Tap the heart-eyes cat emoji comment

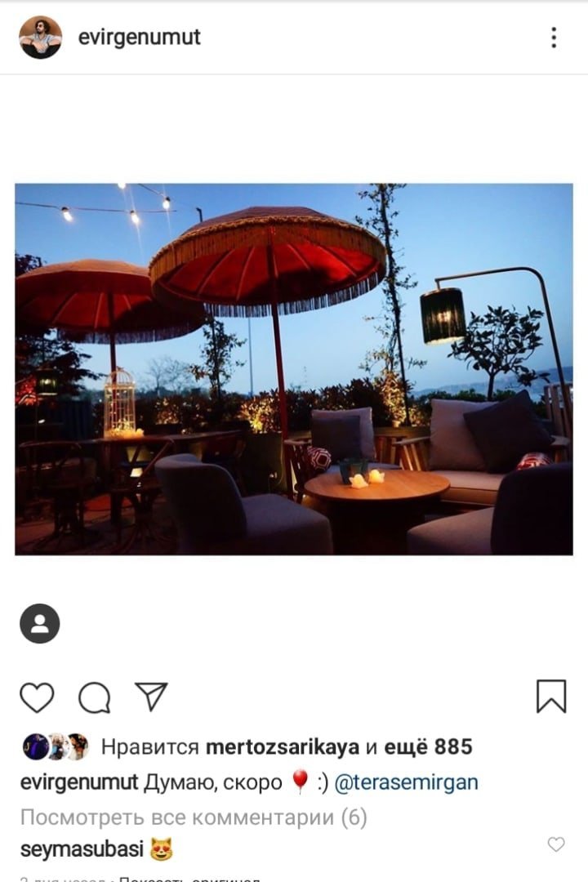tap(162, 849)
